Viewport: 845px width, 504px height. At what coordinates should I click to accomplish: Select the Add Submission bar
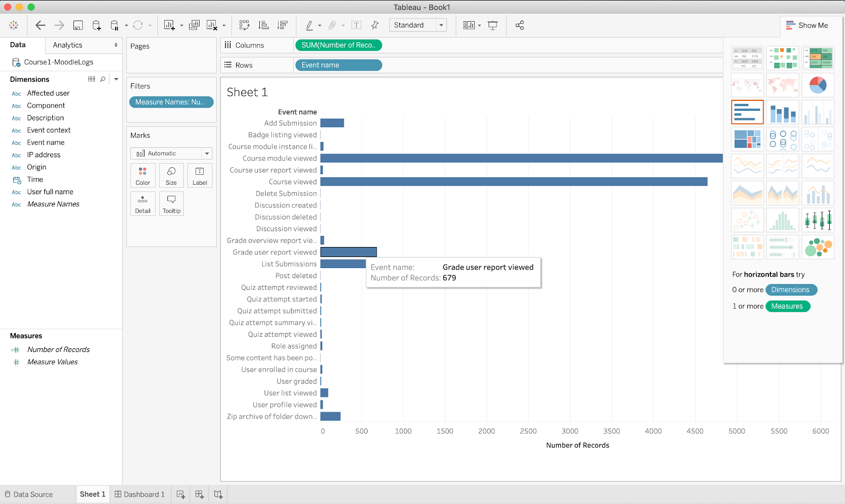pos(332,123)
